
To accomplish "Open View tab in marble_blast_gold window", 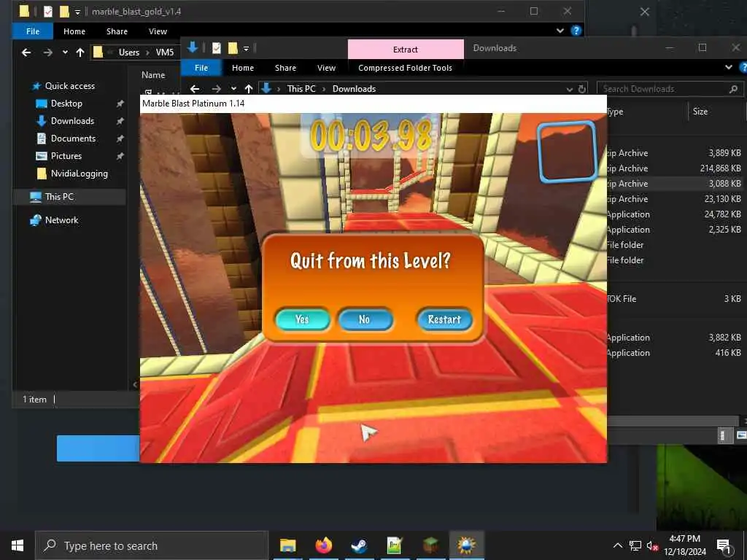I will pyautogui.click(x=158, y=31).
